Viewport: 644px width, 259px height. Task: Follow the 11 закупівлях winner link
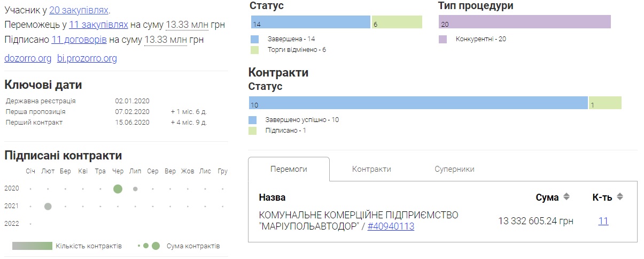pyautogui.click(x=98, y=25)
